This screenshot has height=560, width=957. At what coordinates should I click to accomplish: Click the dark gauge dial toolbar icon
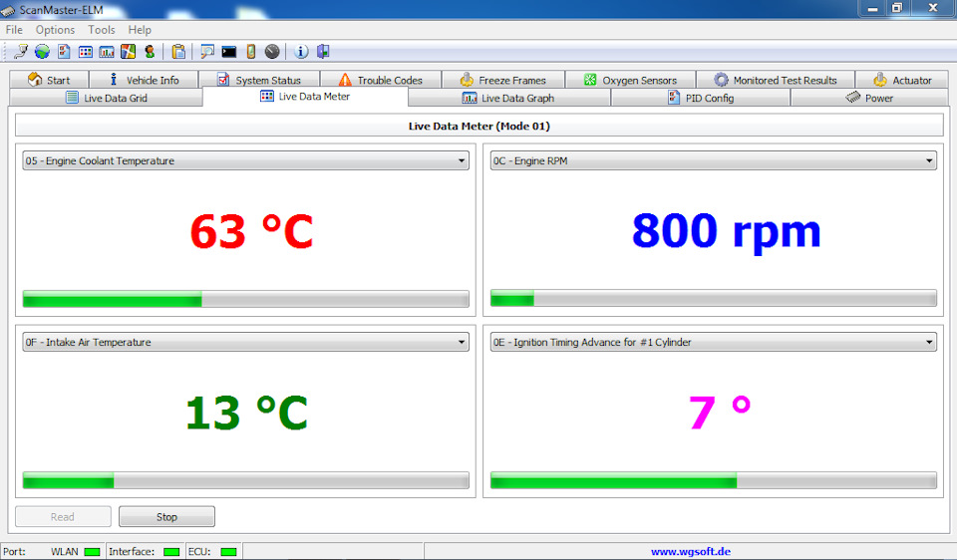click(x=272, y=52)
